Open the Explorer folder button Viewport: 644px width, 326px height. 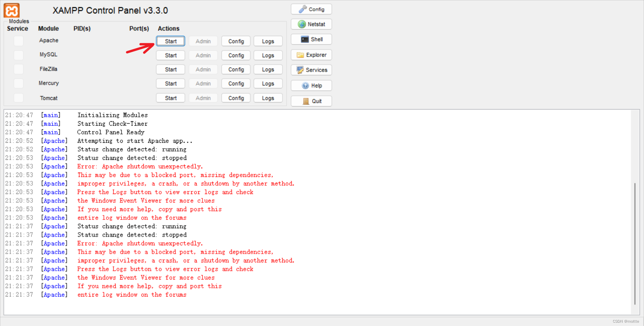pyautogui.click(x=311, y=55)
